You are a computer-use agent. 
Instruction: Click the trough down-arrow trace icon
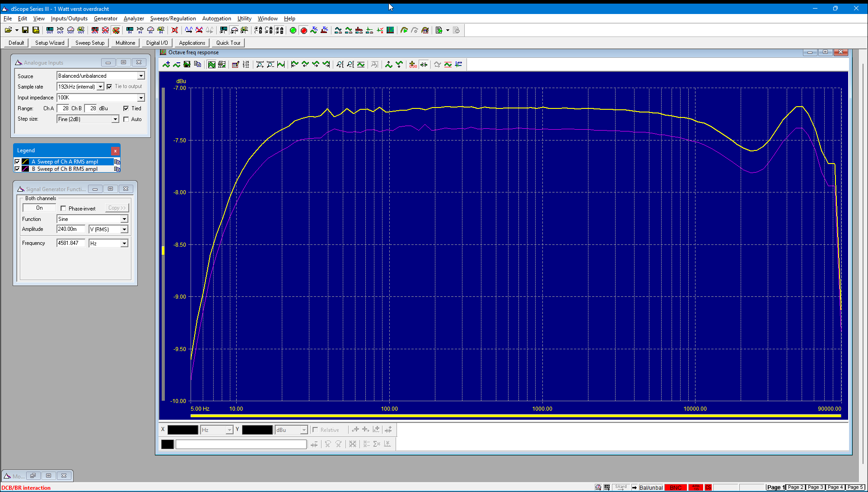tap(399, 65)
